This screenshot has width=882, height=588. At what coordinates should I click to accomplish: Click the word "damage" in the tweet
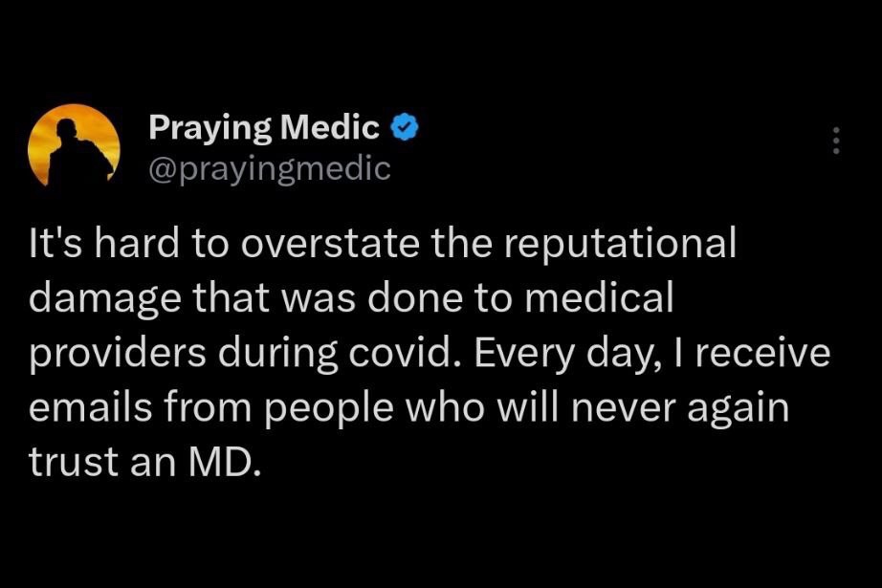coord(102,299)
